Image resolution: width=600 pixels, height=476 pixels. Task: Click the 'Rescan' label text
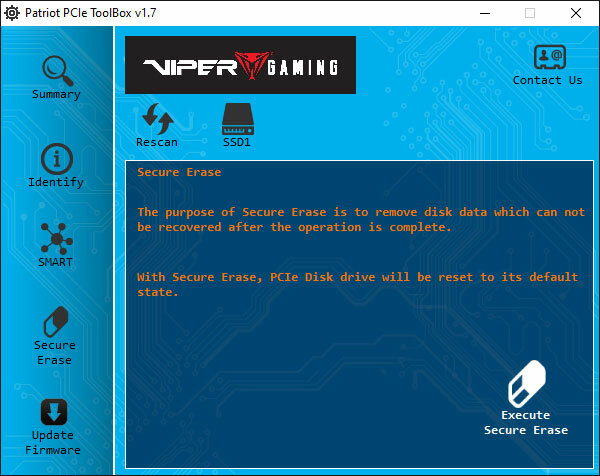157,142
